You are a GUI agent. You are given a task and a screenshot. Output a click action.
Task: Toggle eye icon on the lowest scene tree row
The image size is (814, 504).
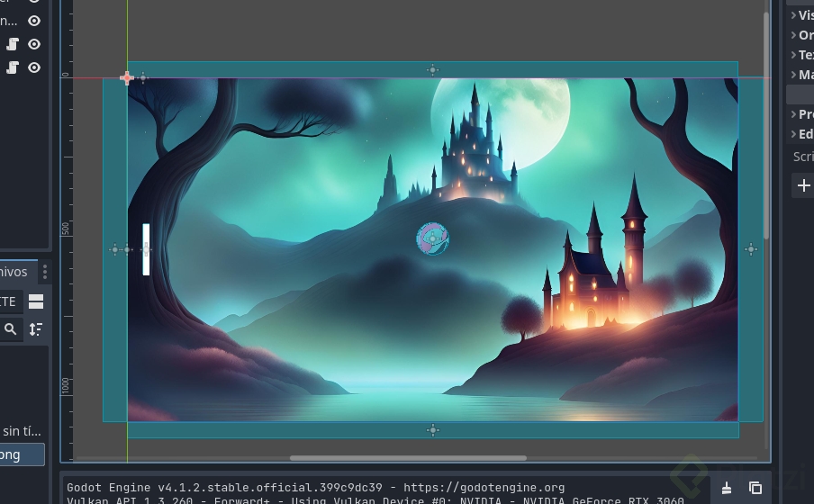[x=34, y=67]
